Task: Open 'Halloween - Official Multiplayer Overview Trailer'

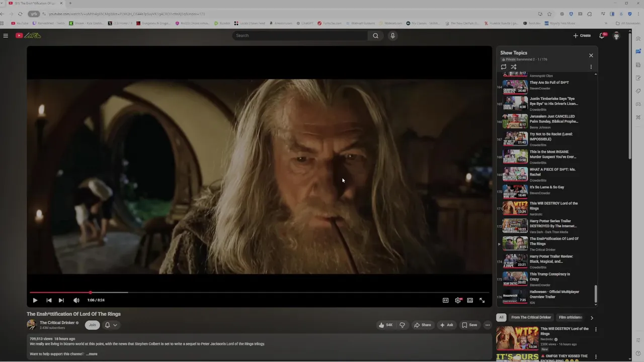Action: coord(545,297)
